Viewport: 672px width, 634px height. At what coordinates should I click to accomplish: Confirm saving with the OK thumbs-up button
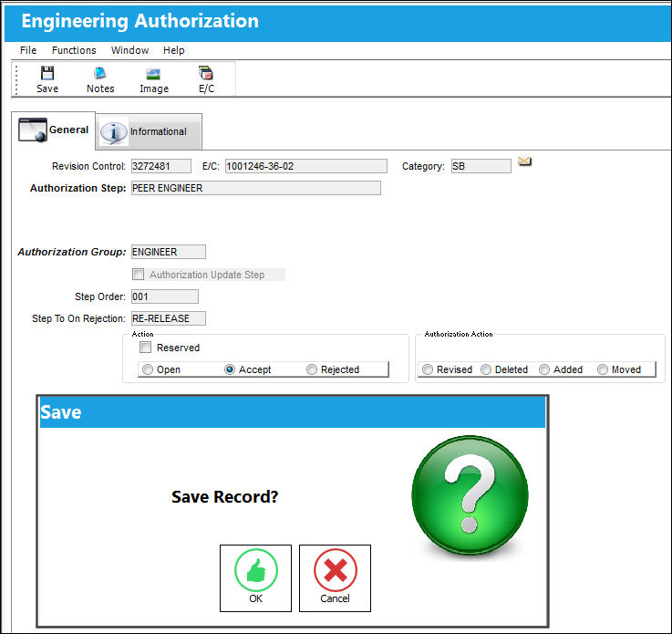pos(255,577)
